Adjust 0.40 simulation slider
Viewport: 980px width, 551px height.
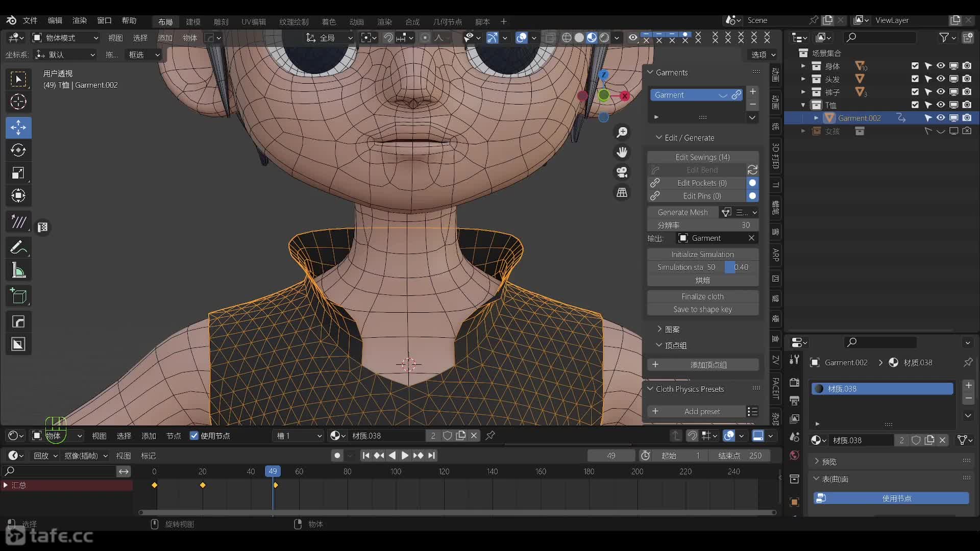pos(741,267)
